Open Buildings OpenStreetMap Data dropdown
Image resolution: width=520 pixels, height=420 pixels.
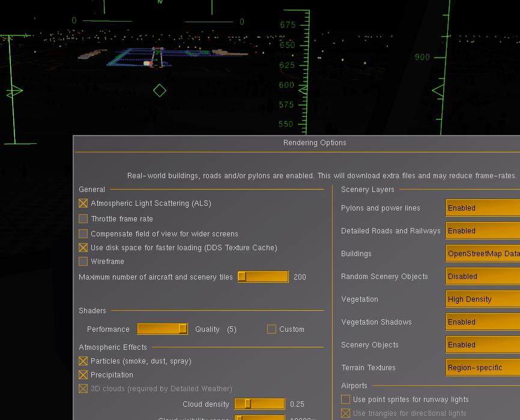coord(483,254)
